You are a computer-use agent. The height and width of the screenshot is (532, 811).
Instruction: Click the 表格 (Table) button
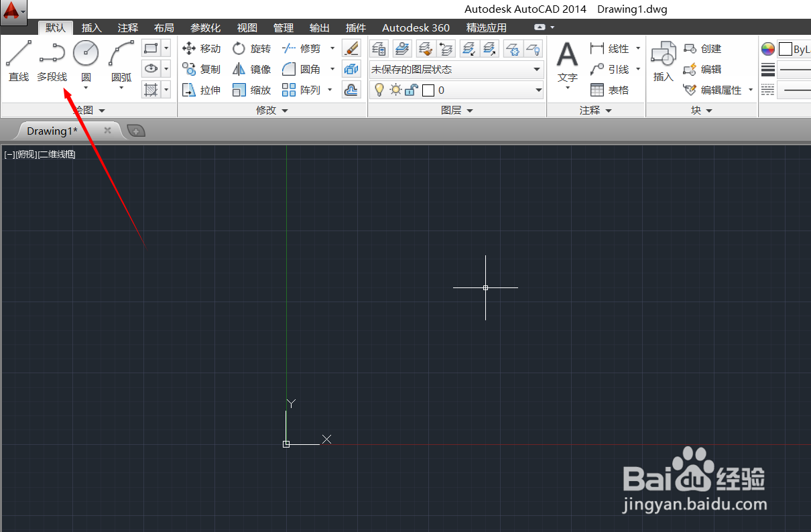(609, 90)
